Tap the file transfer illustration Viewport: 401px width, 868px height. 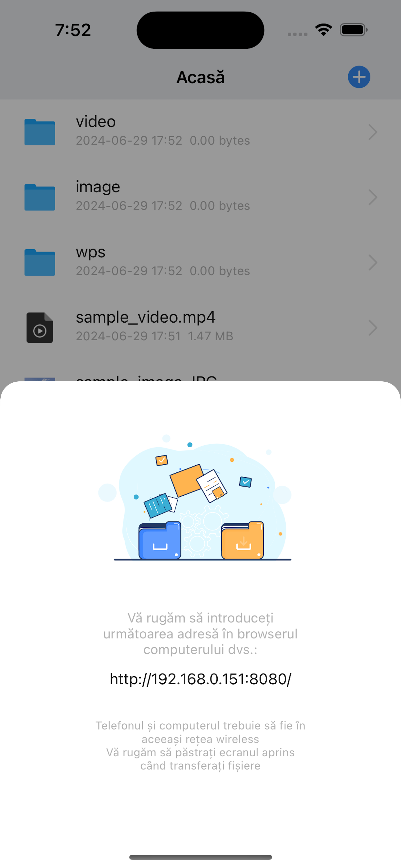195,497
